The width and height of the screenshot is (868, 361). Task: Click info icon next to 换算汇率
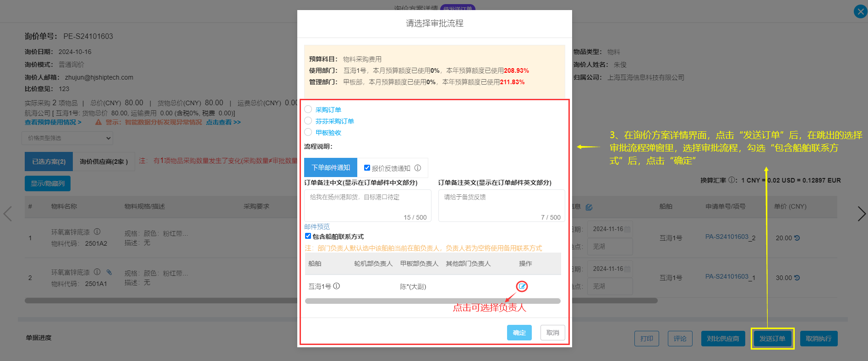point(732,180)
